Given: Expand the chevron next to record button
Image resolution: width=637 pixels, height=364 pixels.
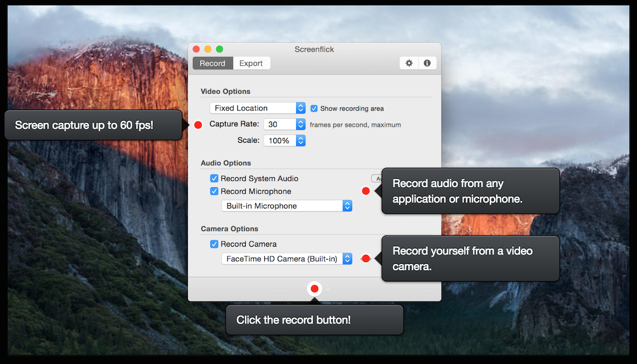Looking at the screenshot, I should pos(328,289).
